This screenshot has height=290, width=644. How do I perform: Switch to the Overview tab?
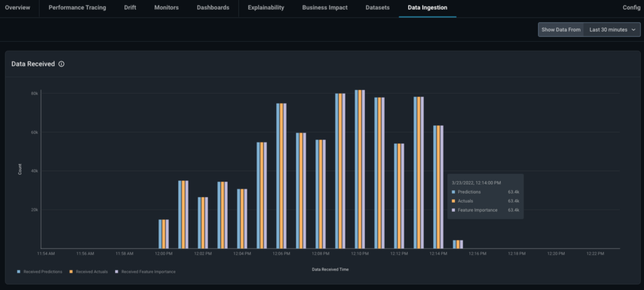[x=18, y=8]
